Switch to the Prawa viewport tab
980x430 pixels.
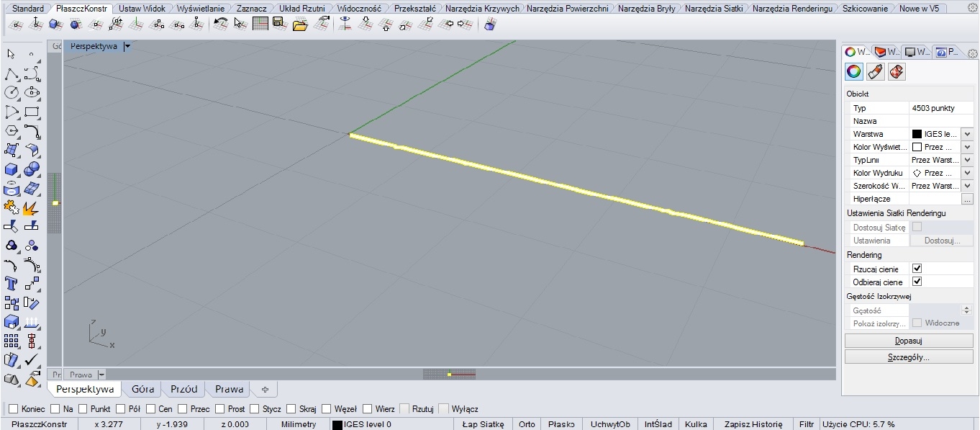tap(229, 390)
